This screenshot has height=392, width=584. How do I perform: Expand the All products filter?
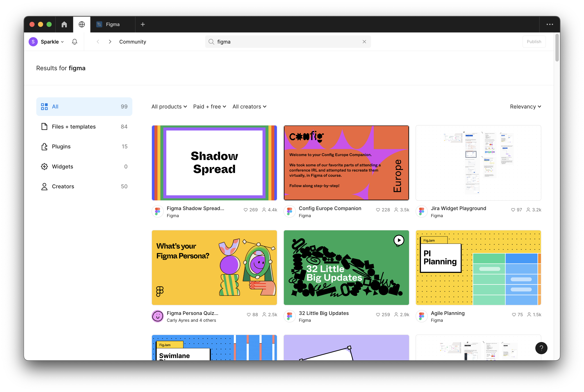coord(169,107)
